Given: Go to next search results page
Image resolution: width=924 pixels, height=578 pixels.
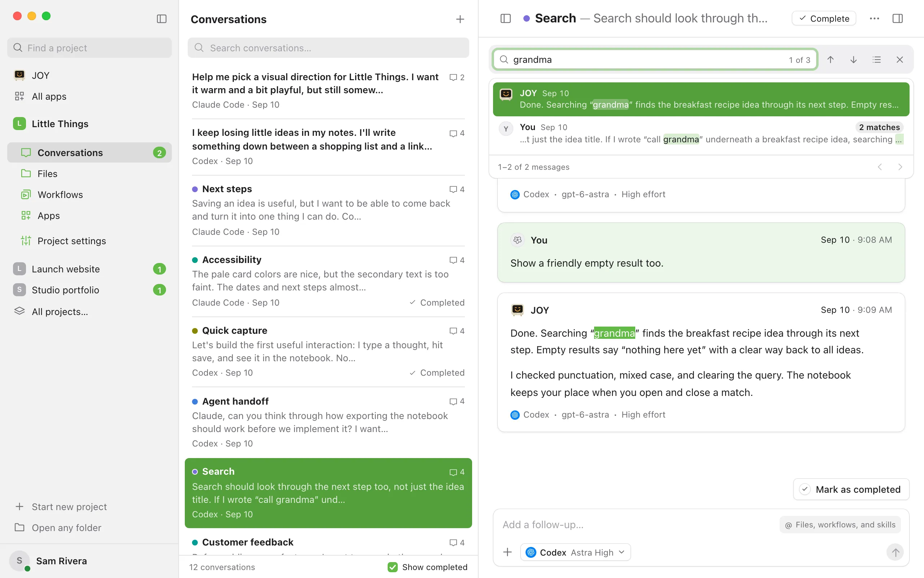Looking at the screenshot, I should coord(900,167).
